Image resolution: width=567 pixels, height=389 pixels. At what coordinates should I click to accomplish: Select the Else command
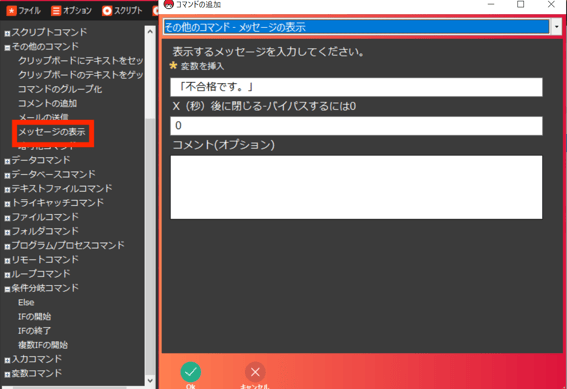[x=26, y=302]
